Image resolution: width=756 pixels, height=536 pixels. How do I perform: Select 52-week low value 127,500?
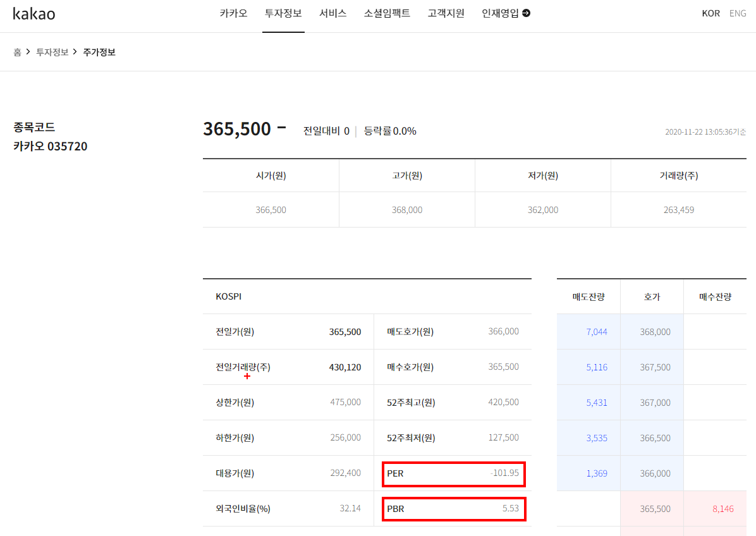pos(503,437)
